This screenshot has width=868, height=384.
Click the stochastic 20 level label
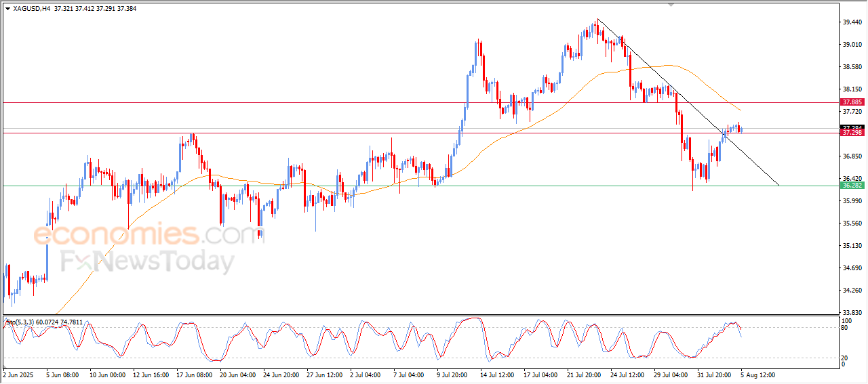(845, 357)
